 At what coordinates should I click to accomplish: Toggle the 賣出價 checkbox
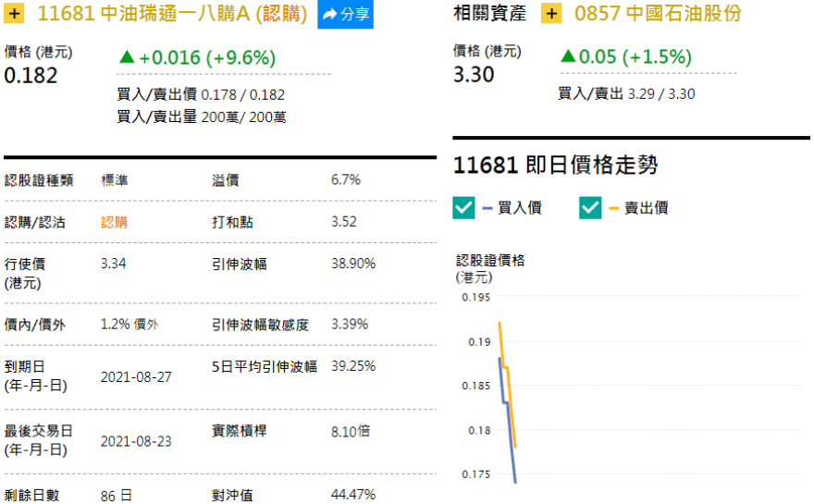[590, 208]
